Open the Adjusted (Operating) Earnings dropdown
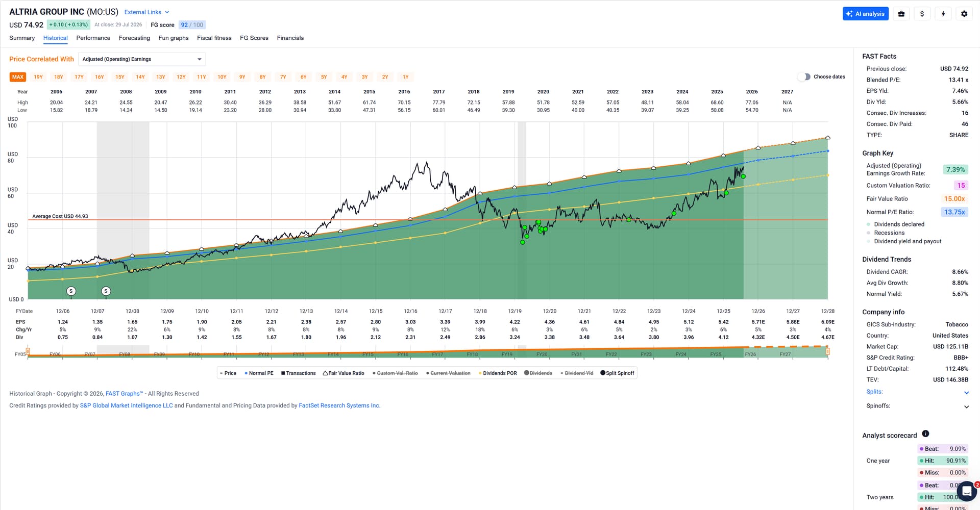This screenshot has width=980, height=510. (x=142, y=59)
